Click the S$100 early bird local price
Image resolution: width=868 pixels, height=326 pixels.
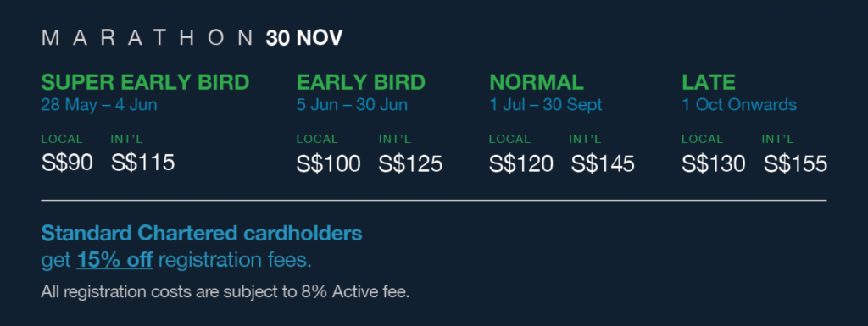tap(329, 164)
